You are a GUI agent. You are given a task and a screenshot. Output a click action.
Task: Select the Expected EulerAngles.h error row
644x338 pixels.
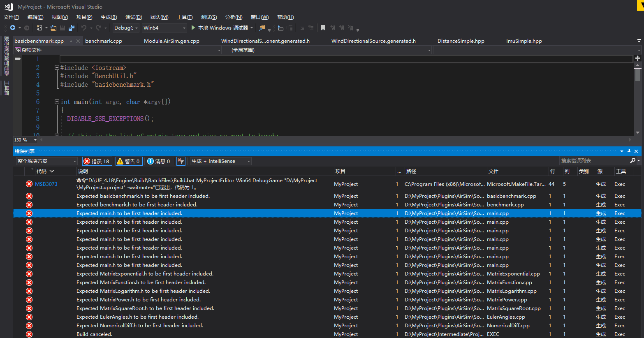click(x=327, y=317)
